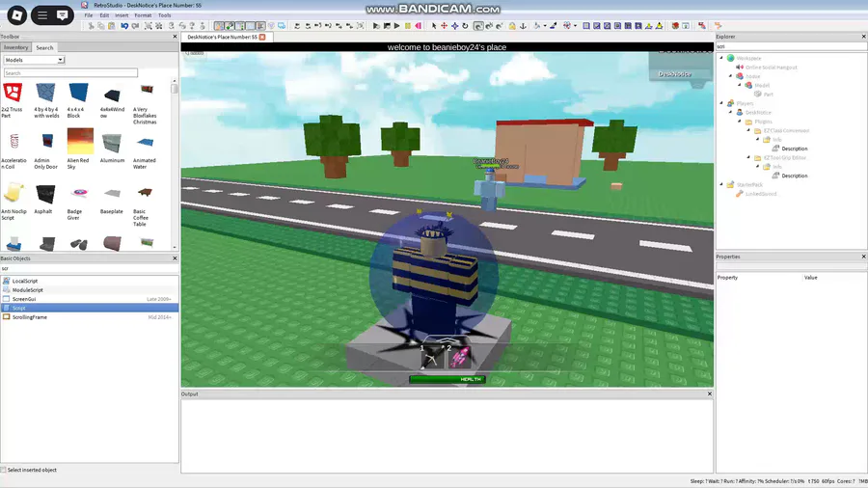
Task: Select the 2x2 Truss Part model
Action: click(x=13, y=100)
